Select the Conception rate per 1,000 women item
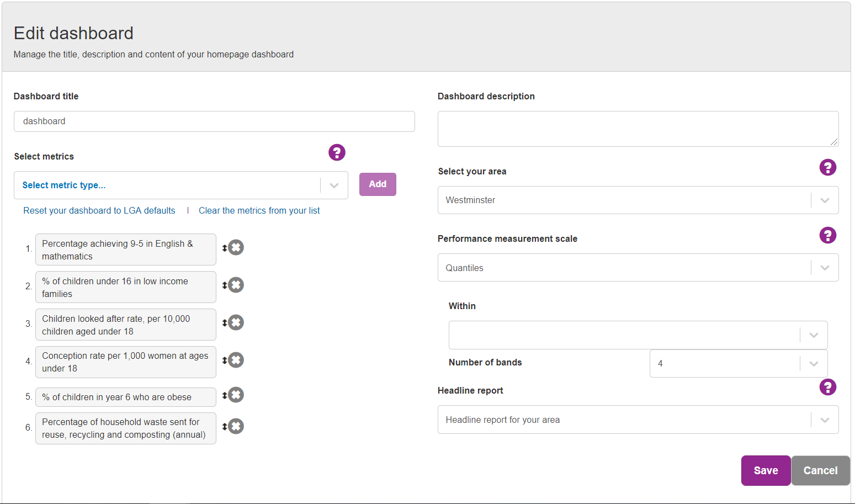Screen dimensions: 855x504 (126, 362)
